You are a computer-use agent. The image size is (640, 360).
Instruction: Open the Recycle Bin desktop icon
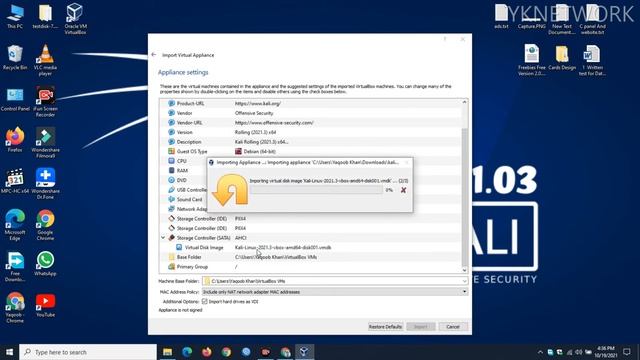pos(15,58)
